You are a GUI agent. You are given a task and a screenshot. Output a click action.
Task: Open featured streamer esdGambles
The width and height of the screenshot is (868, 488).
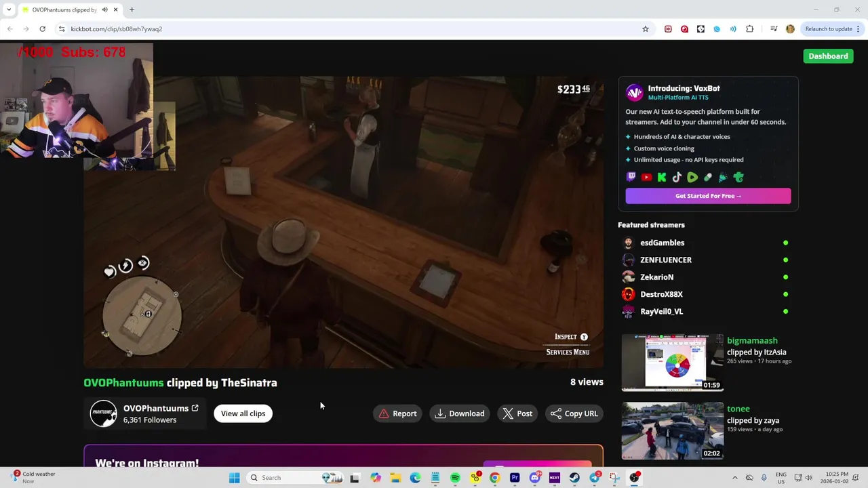click(x=662, y=243)
